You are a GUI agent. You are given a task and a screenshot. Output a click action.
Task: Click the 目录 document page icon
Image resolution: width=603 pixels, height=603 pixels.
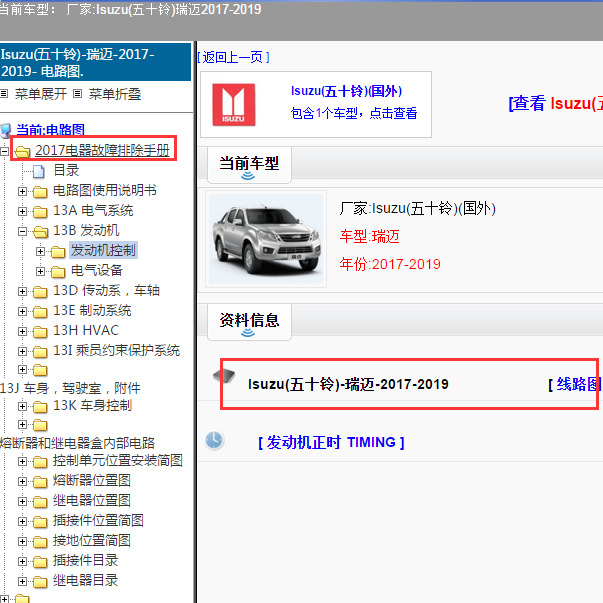tap(38, 171)
